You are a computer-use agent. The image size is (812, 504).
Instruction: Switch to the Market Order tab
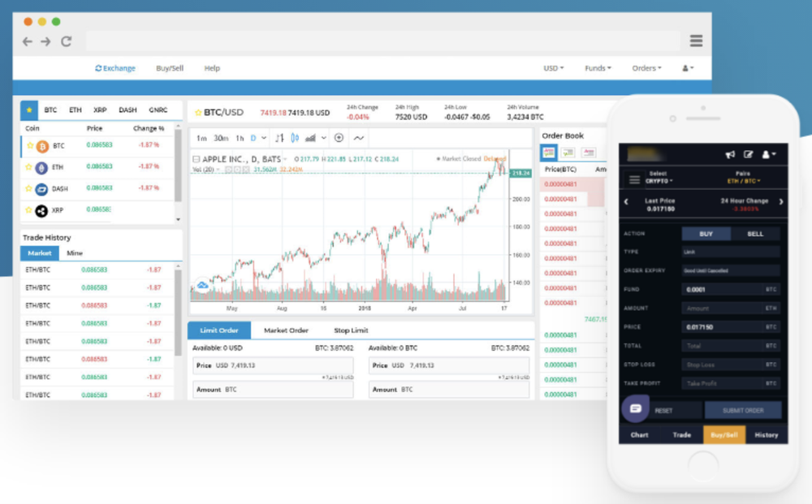click(286, 330)
